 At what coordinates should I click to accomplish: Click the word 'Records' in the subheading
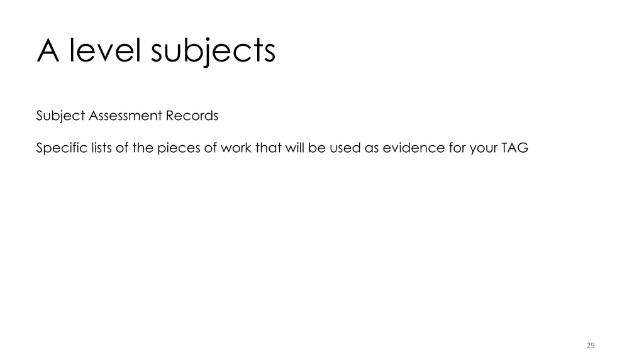pos(192,116)
